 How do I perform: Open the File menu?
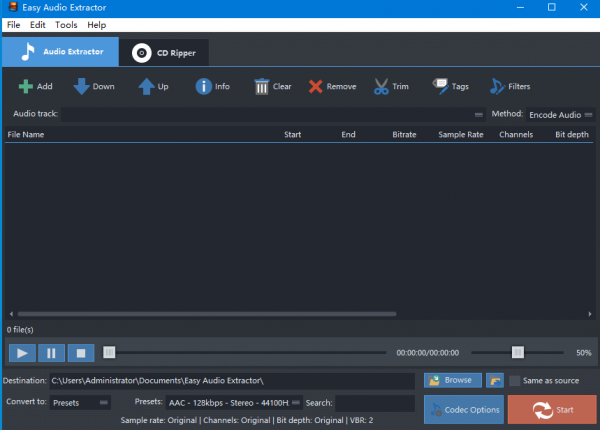(13, 25)
